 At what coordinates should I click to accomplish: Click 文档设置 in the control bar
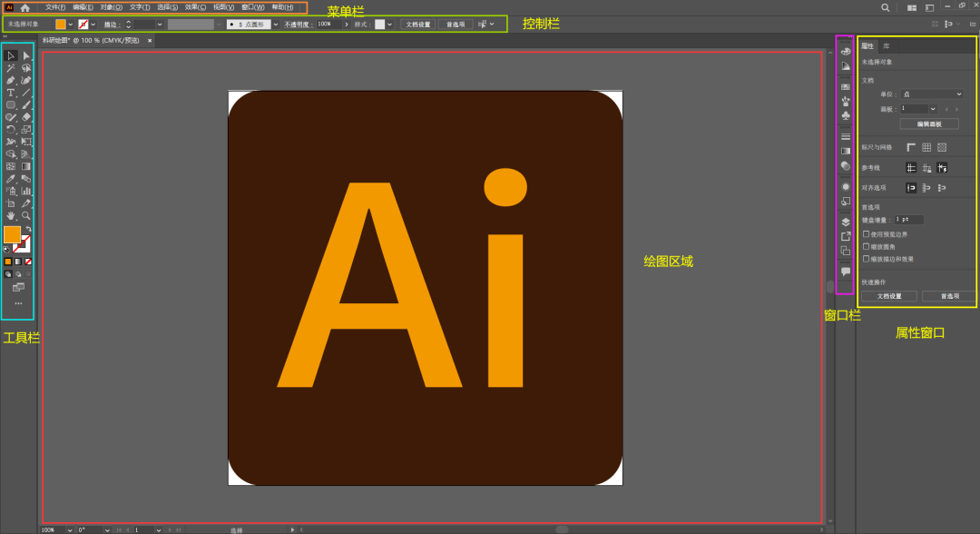click(x=418, y=25)
